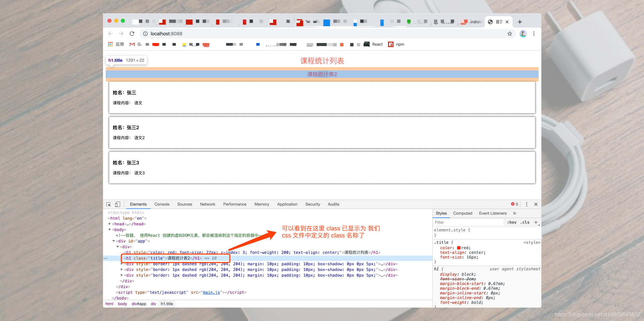Open the Gmail bookmark
The width and height of the screenshot is (644, 321).
click(136, 44)
